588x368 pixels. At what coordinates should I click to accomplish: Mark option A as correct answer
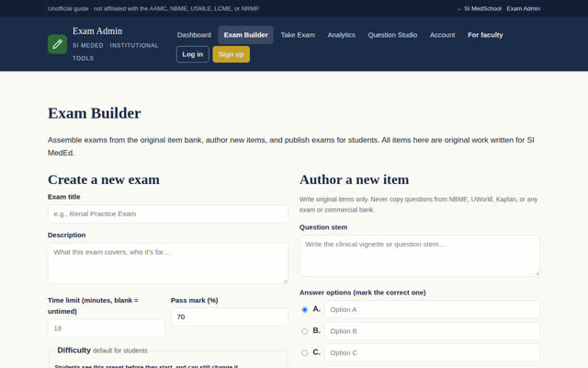pyautogui.click(x=304, y=310)
